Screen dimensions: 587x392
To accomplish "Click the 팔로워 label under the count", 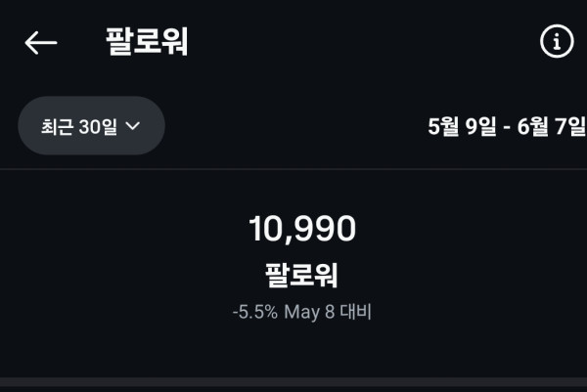I will [301, 274].
